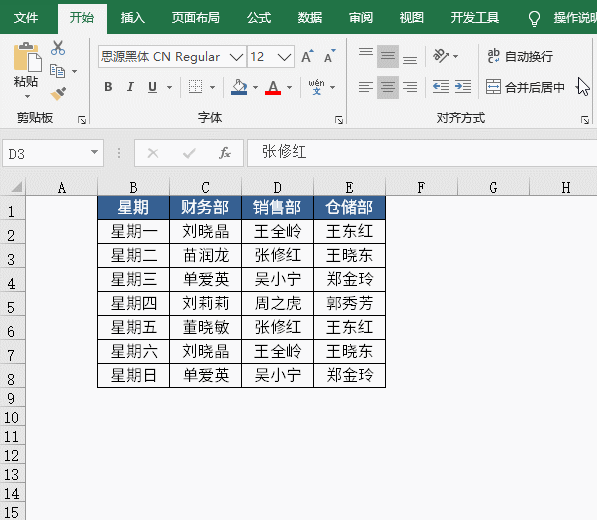Open fill color dropdown arrow
Viewport: 597px width, 520px height.
[x=255, y=87]
